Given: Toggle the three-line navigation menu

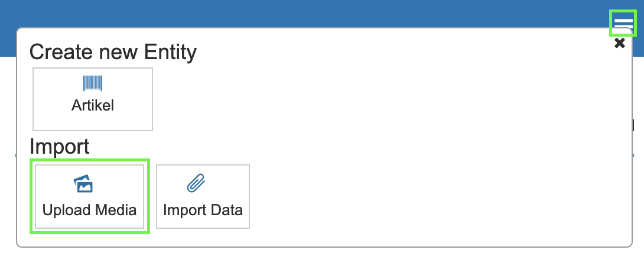Looking at the screenshot, I should (623, 24).
